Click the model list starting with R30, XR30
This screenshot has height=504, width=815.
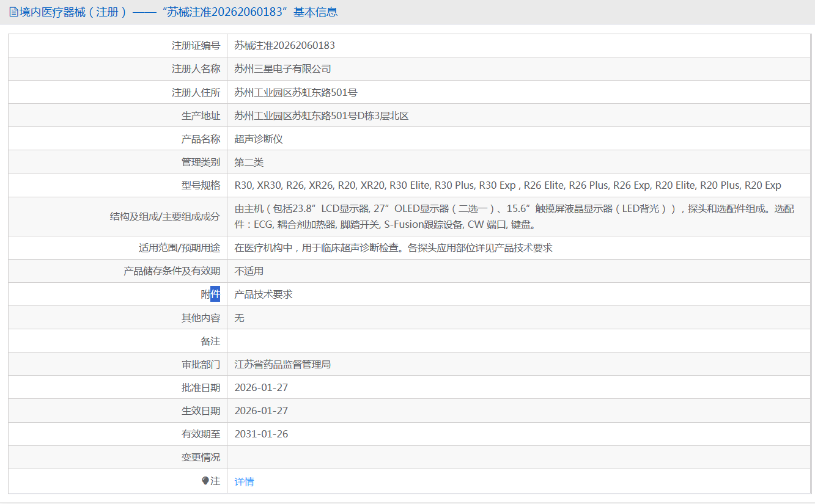click(508, 185)
